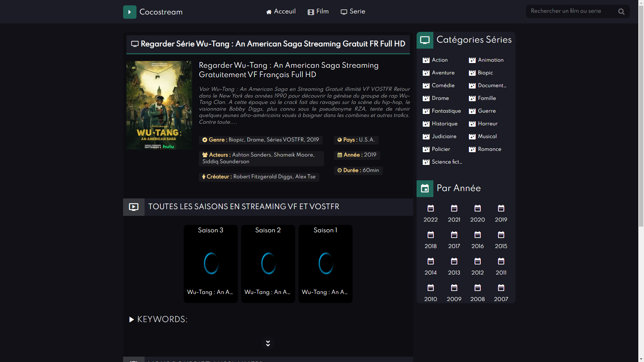Click the clapperboard icon beside Action
644x362 pixels.
click(x=426, y=60)
